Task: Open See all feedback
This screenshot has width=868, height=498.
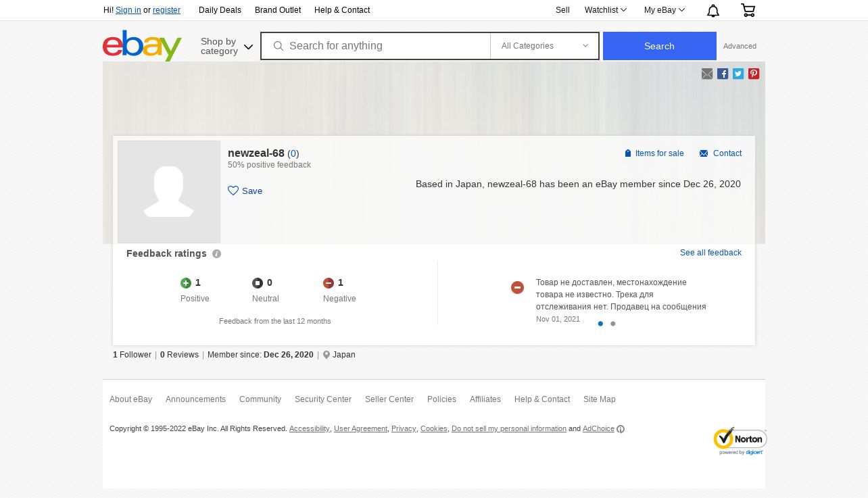Action: tap(710, 253)
